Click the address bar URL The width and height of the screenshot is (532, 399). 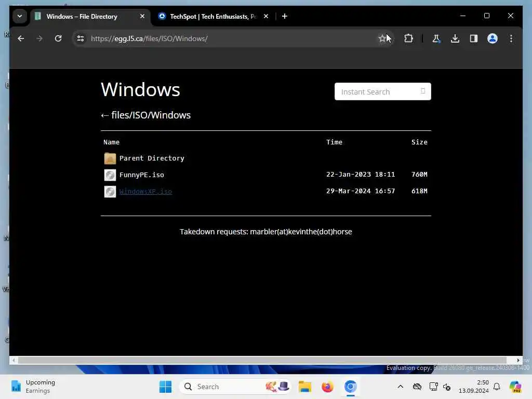point(149,38)
